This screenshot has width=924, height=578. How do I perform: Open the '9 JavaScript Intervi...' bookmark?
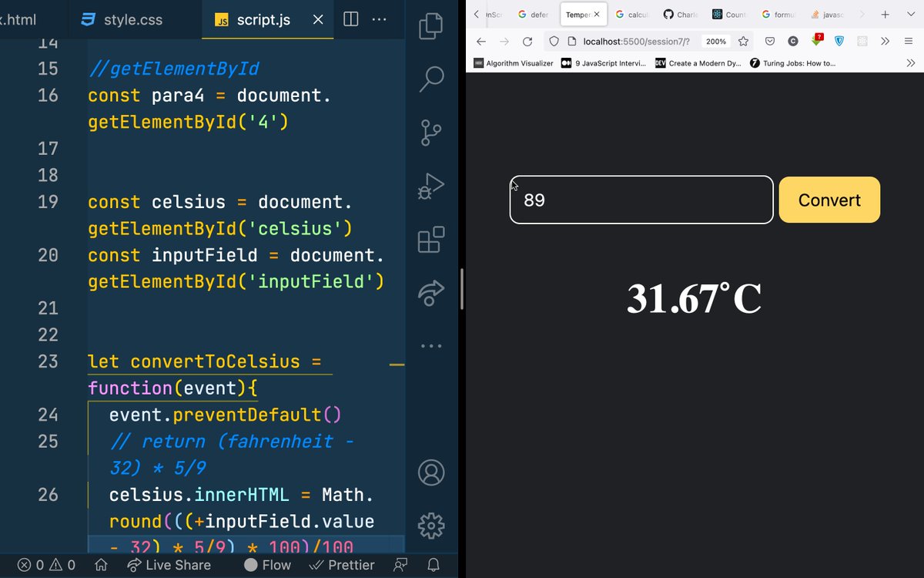(x=604, y=63)
